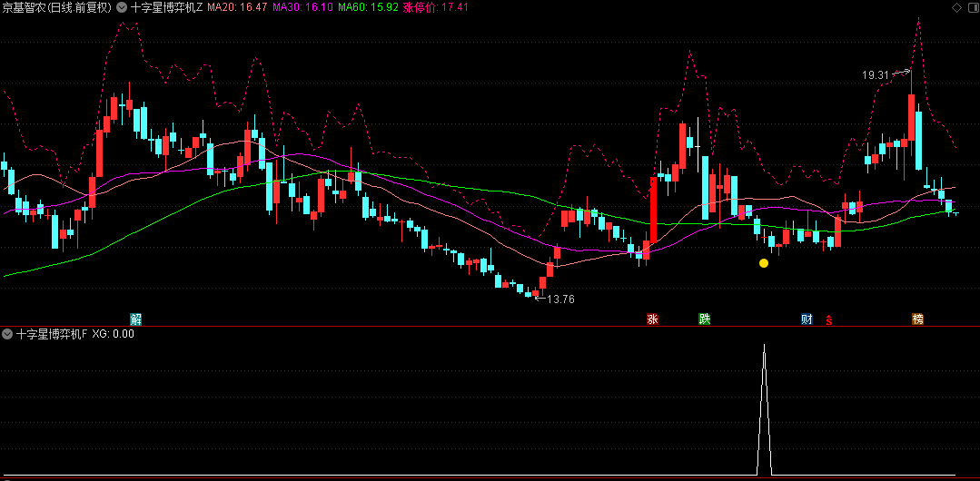Screen dimensions: 980x481
Task: Click the MA20: 16.47 label
Action: point(237,7)
